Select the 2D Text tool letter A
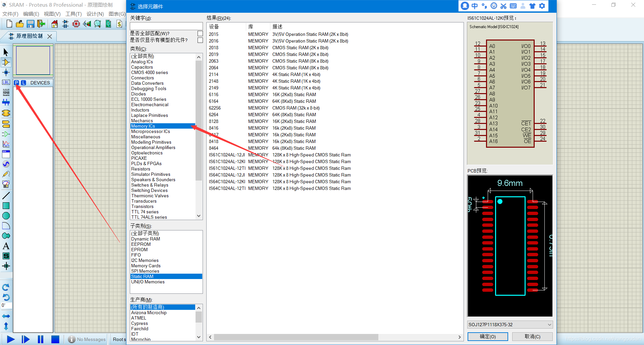The height and width of the screenshot is (345, 644). point(6,246)
